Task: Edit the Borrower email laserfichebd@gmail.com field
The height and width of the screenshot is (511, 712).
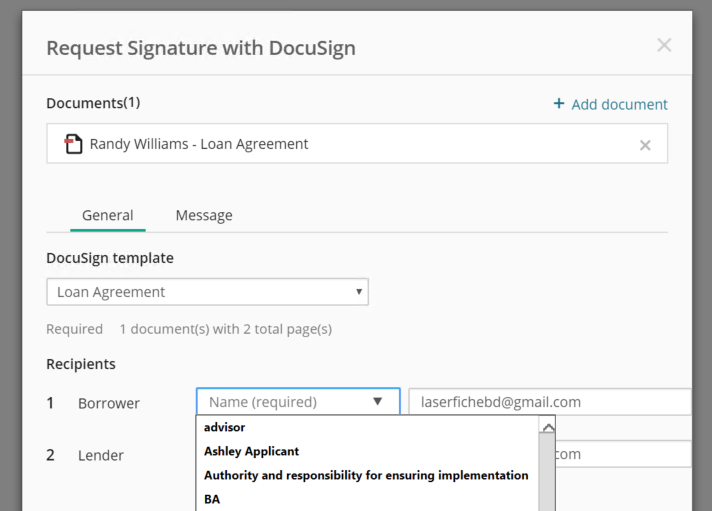Action: [x=550, y=402]
